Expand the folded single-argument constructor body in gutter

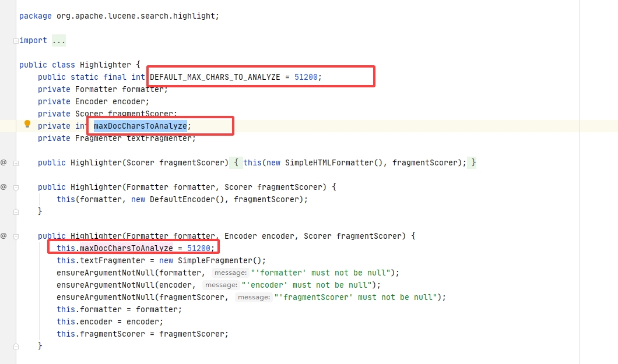pos(16,163)
